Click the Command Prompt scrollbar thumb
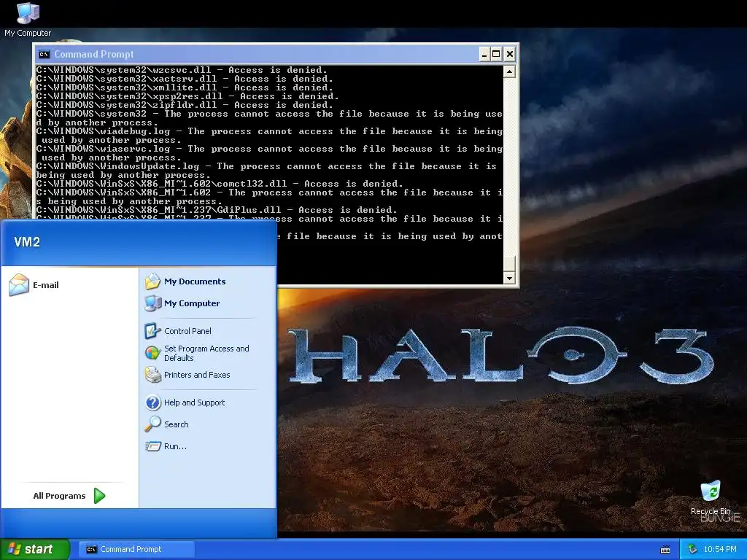Viewport: 747px width, 560px height. 509,264
